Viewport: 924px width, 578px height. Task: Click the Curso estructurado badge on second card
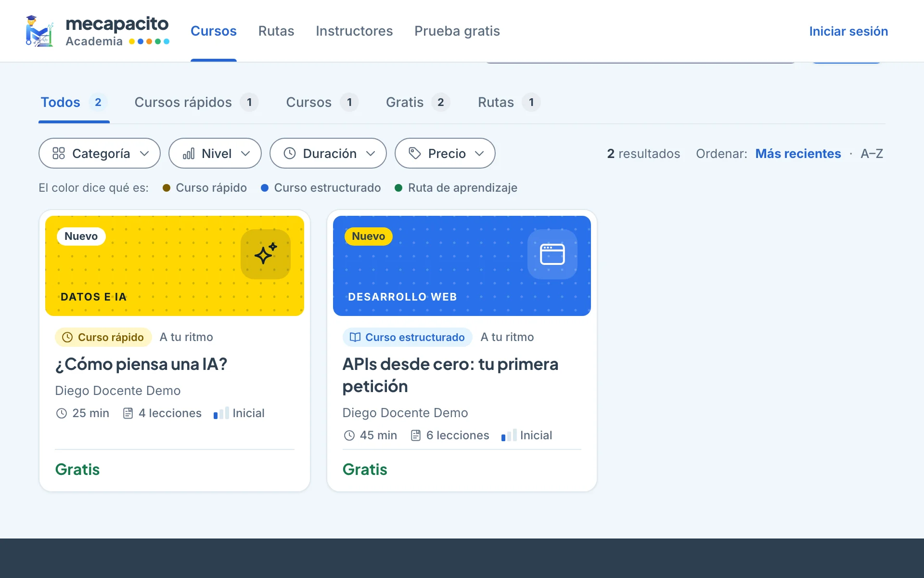point(407,337)
